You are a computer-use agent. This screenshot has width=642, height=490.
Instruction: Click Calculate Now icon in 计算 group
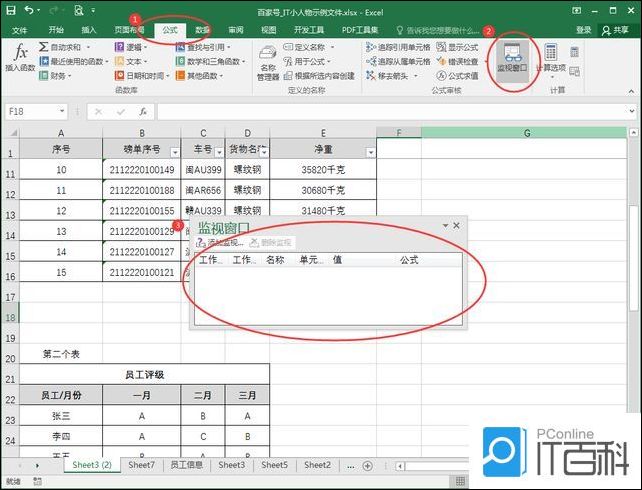[574, 52]
